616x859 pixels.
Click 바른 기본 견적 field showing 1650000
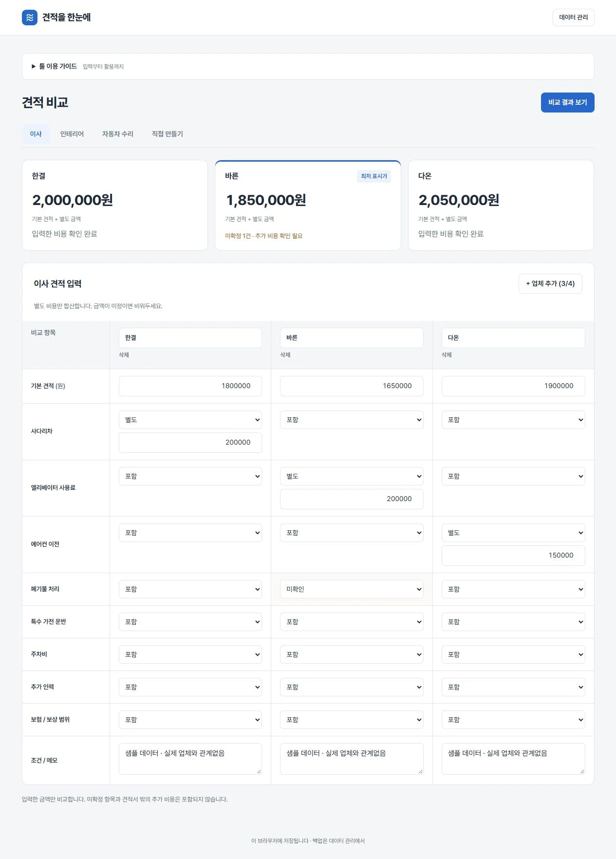point(352,386)
